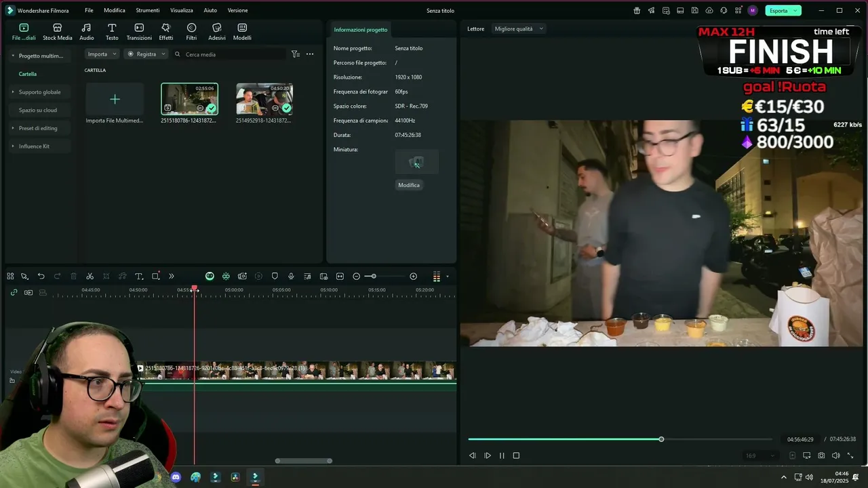Image resolution: width=868 pixels, height=488 pixels.
Task: Click the previous frame button
Action: (472, 455)
